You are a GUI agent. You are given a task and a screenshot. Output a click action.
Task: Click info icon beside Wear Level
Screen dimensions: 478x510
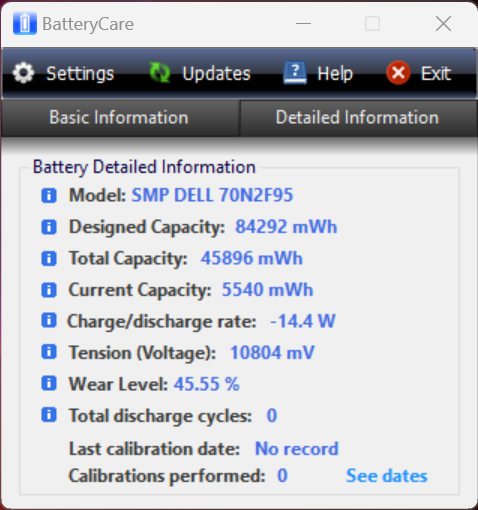(x=49, y=383)
